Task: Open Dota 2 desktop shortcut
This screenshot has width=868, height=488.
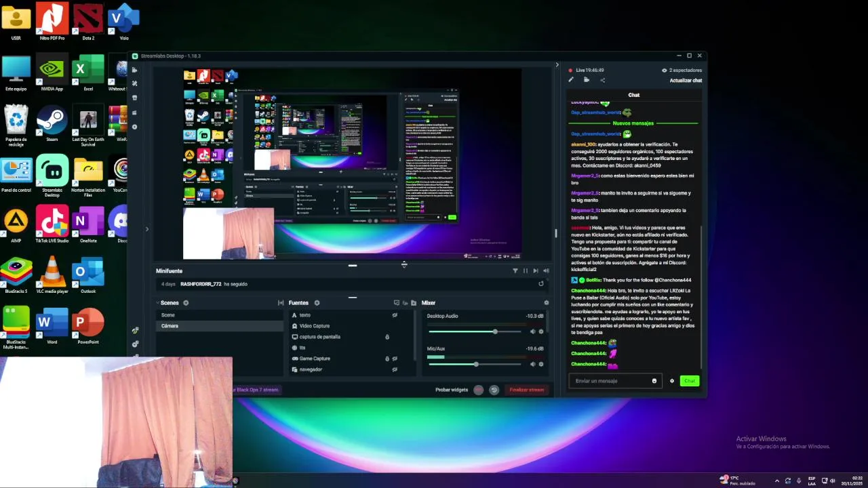Action: pyautogui.click(x=88, y=20)
